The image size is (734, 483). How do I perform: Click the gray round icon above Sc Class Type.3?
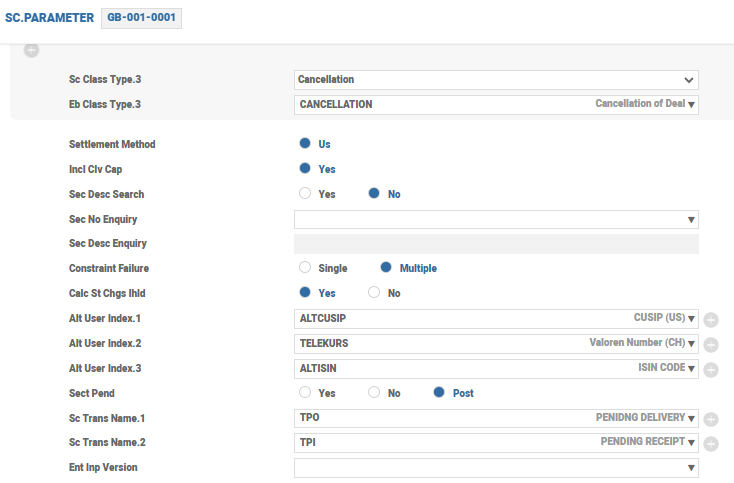pyautogui.click(x=31, y=50)
